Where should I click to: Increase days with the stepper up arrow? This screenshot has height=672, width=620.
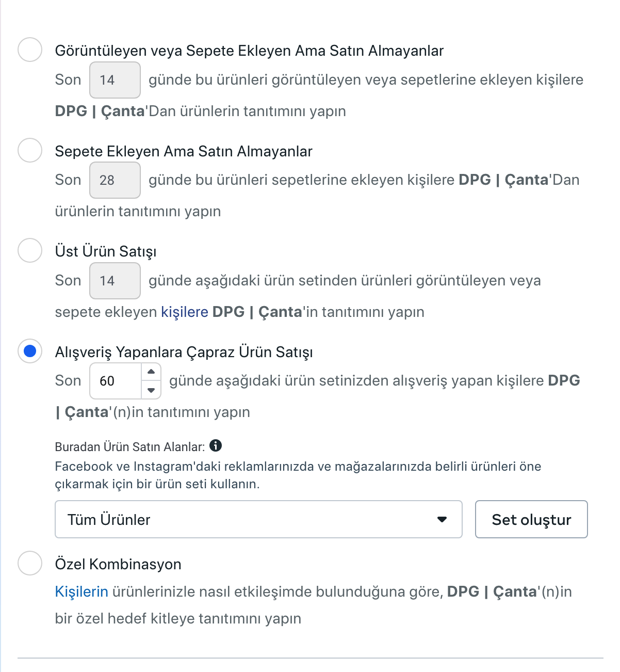tap(151, 372)
